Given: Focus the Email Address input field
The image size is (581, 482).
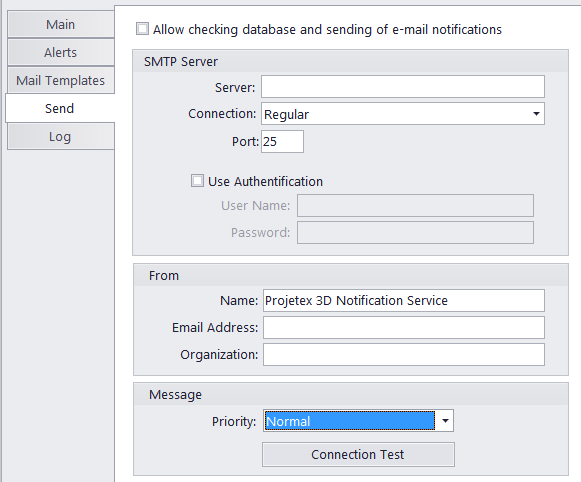Looking at the screenshot, I should tap(404, 328).
